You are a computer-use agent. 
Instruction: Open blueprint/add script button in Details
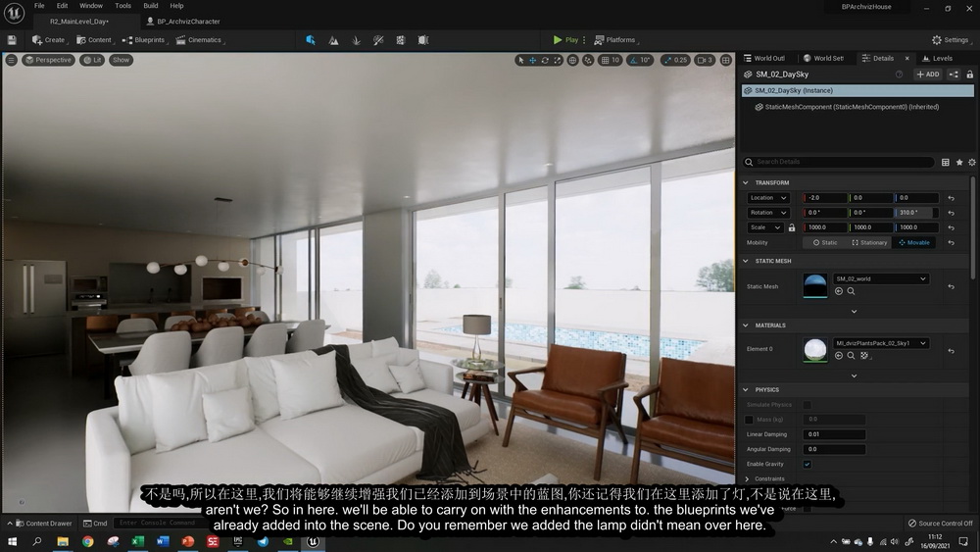click(954, 75)
